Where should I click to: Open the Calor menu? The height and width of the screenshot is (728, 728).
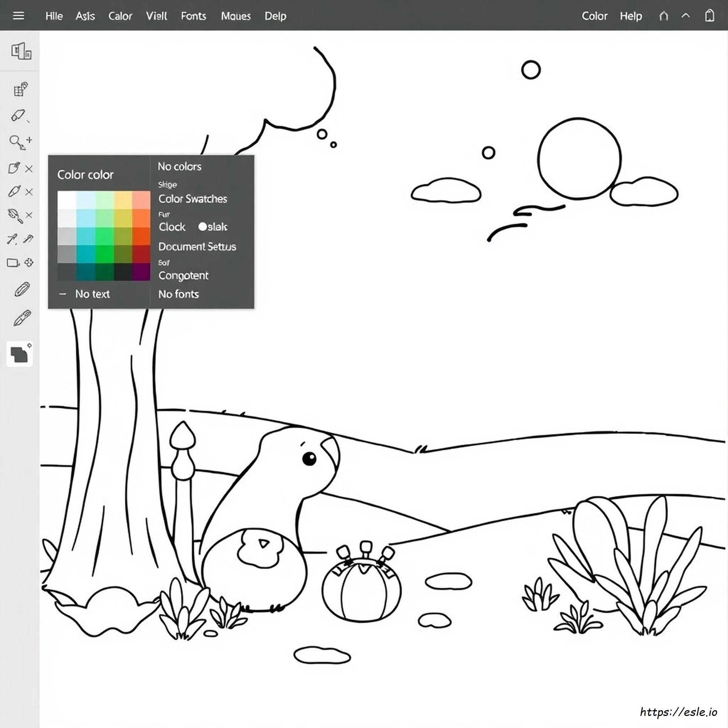tap(120, 16)
